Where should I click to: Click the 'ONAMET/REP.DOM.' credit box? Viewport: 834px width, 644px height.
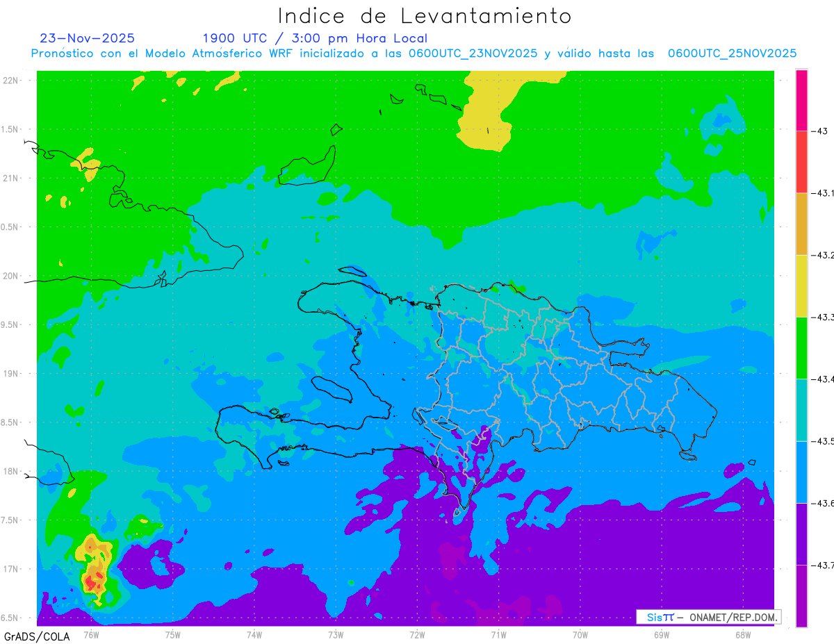[x=709, y=617]
